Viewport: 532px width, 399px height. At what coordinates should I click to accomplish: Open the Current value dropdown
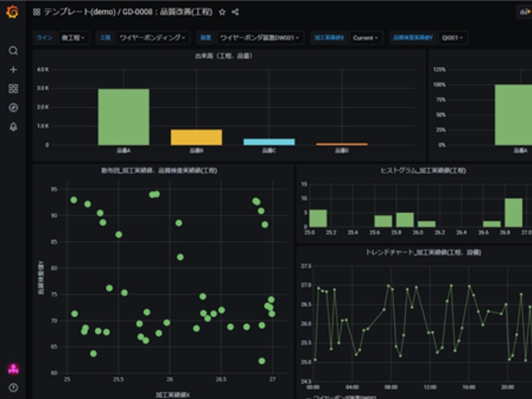coord(366,37)
